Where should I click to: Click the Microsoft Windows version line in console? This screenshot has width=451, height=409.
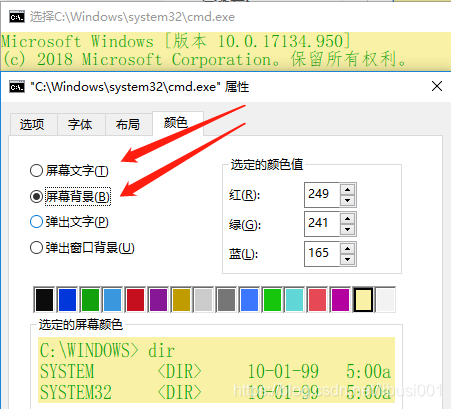pos(176,41)
